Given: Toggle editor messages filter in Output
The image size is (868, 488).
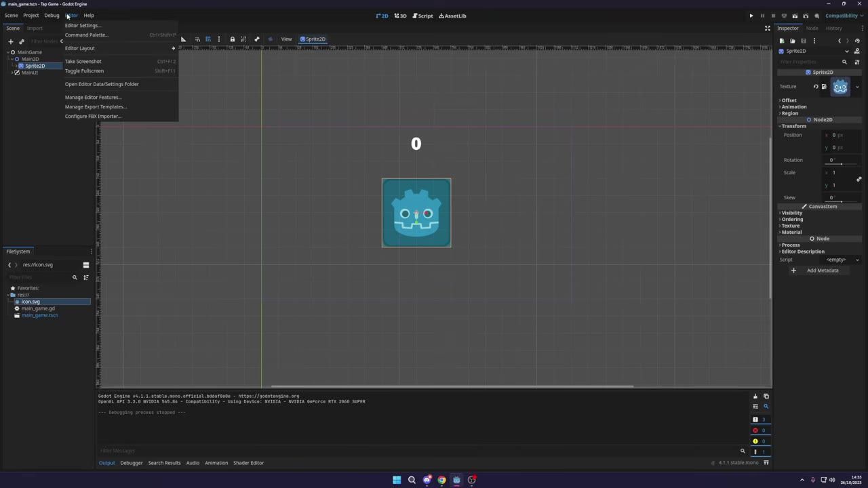Looking at the screenshot, I should (x=759, y=452).
